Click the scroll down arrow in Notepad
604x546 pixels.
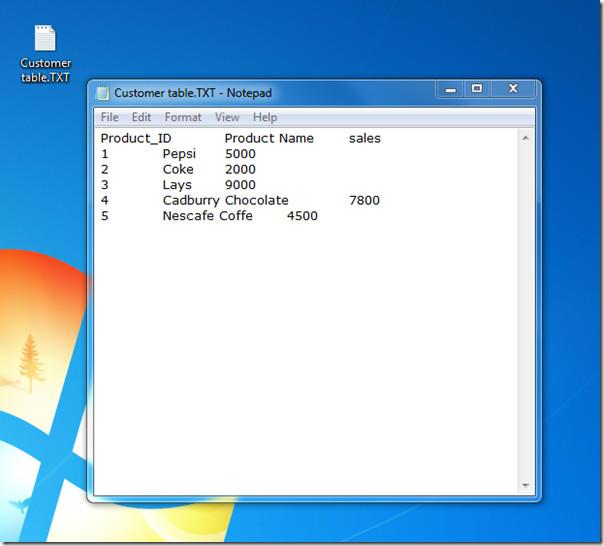[525, 486]
